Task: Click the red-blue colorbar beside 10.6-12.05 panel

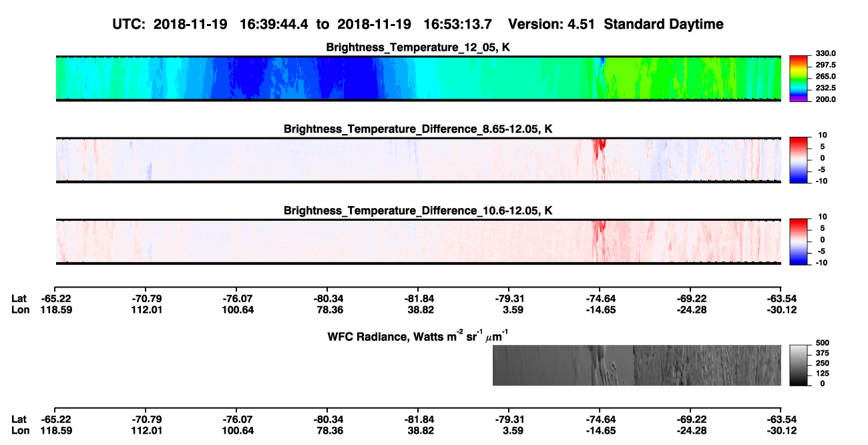Action: (799, 241)
